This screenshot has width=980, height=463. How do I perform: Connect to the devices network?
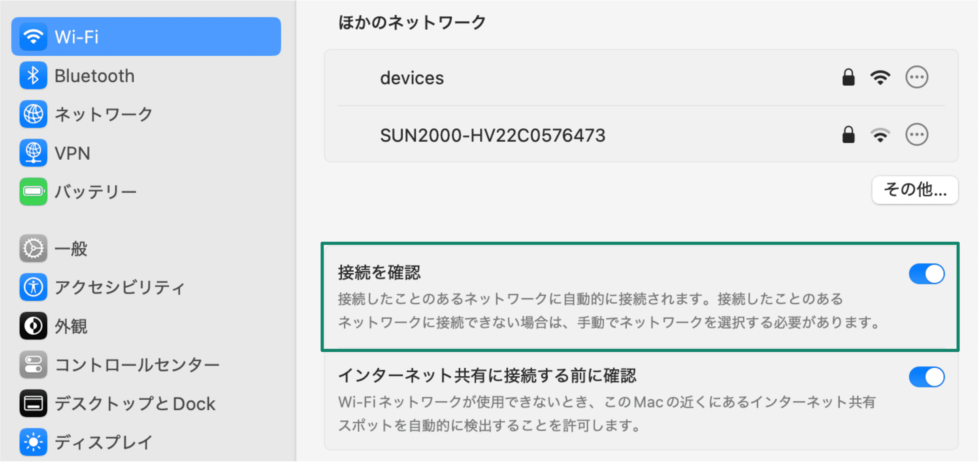[x=412, y=78]
